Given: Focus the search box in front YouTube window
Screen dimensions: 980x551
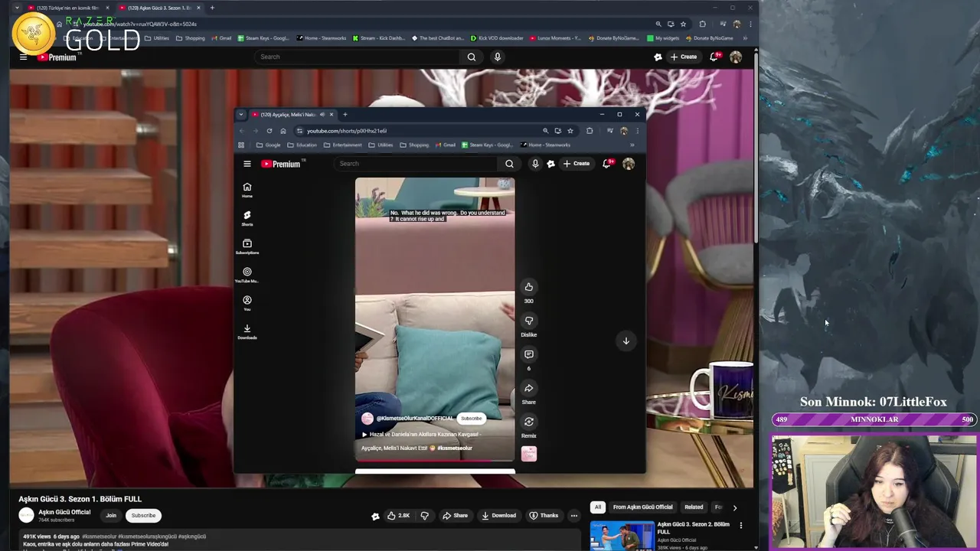Looking at the screenshot, I should [417, 163].
